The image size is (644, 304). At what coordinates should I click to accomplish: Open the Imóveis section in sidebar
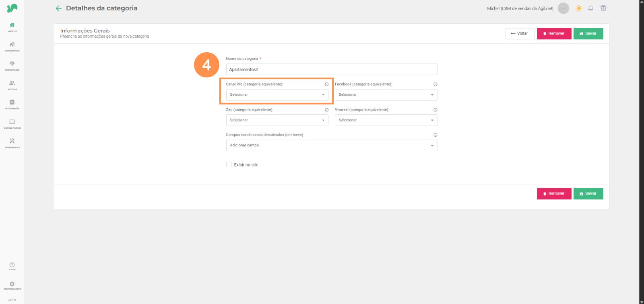12,27
